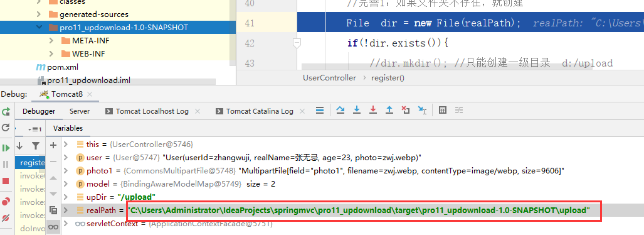Click the model 'size = 2' value

tap(261, 184)
